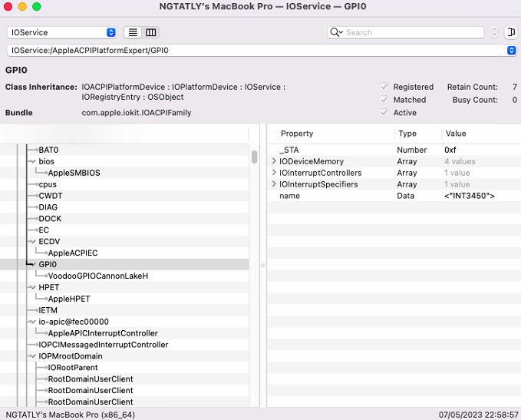This screenshot has height=420, width=521.
Task: Toggle the Matched checkbox
Action: tap(384, 100)
